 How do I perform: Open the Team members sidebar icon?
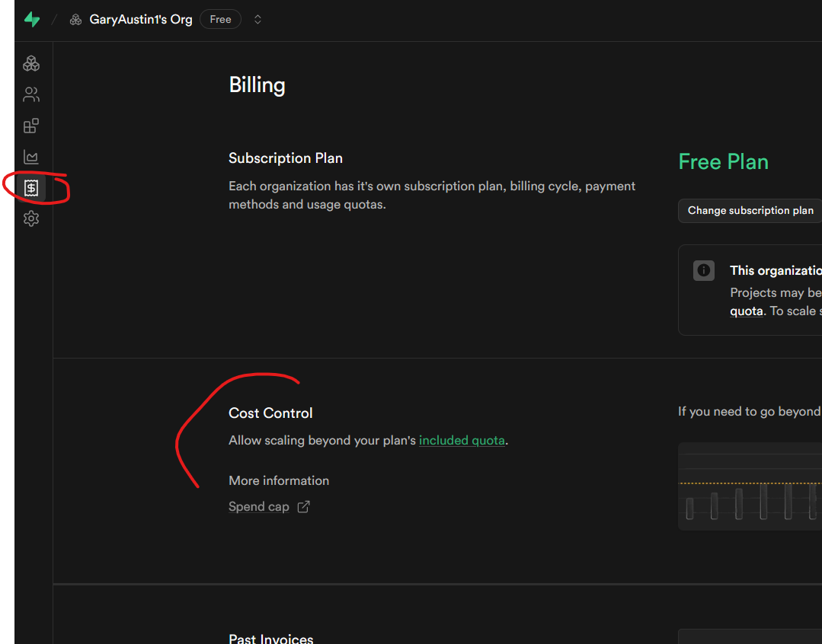click(31, 95)
